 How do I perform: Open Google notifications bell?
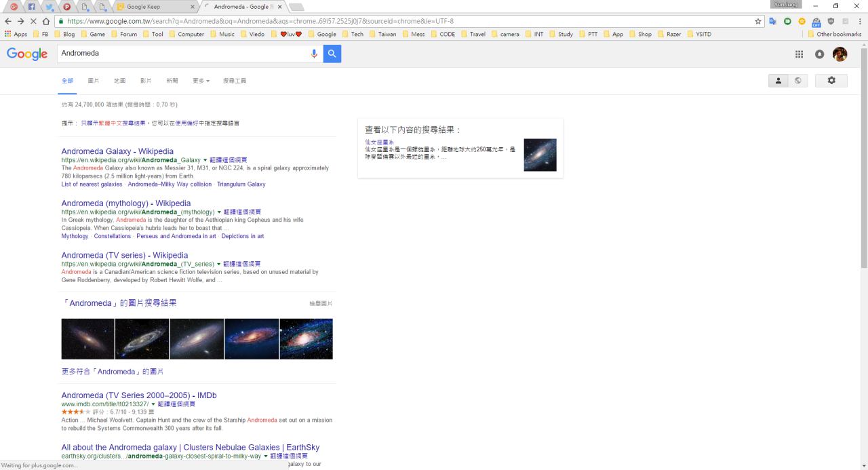tap(820, 54)
